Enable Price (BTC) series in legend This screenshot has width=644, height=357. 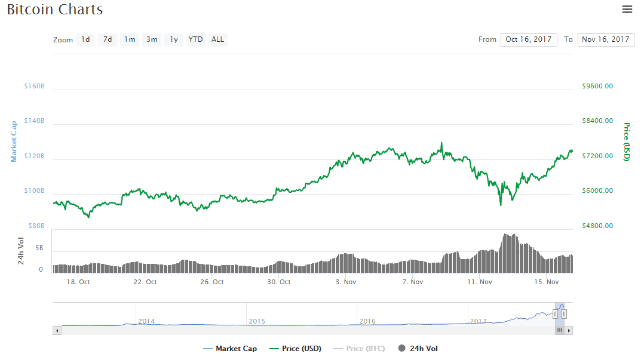pyautogui.click(x=360, y=349)
